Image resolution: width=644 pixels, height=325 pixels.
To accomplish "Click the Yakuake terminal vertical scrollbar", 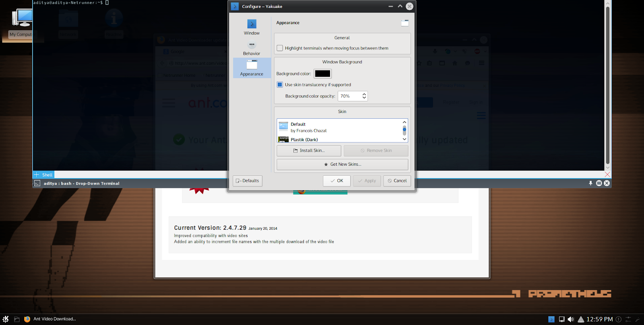I will (608, 84).
